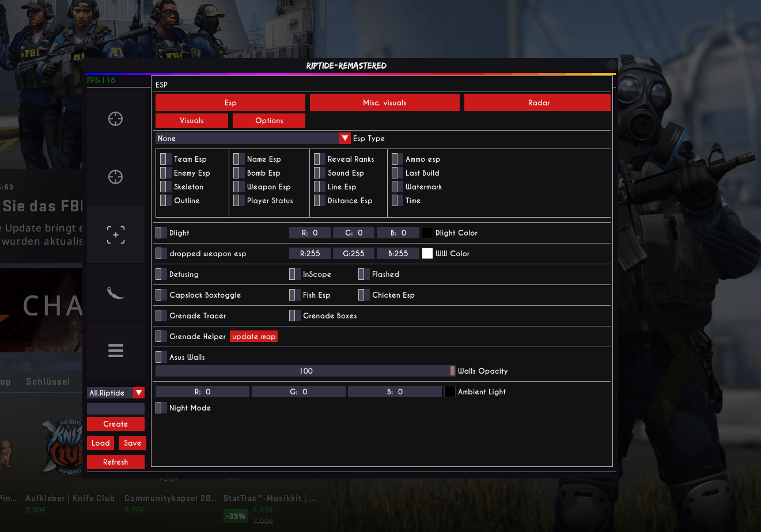Toggle the Grenade Tracer checkbox
761x532 pixels.
tap(161, 316)
